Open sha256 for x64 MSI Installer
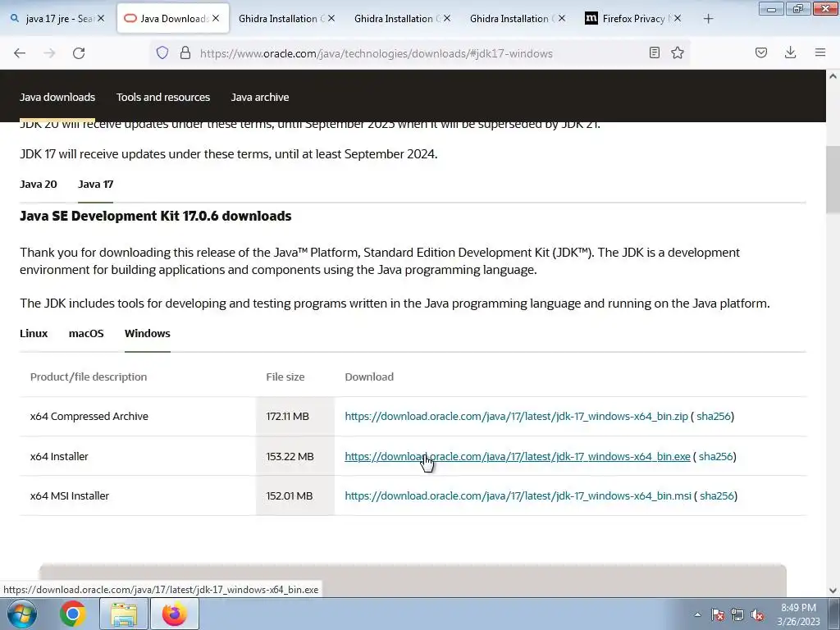Screen dimensions: 840x630 (717, 496)
